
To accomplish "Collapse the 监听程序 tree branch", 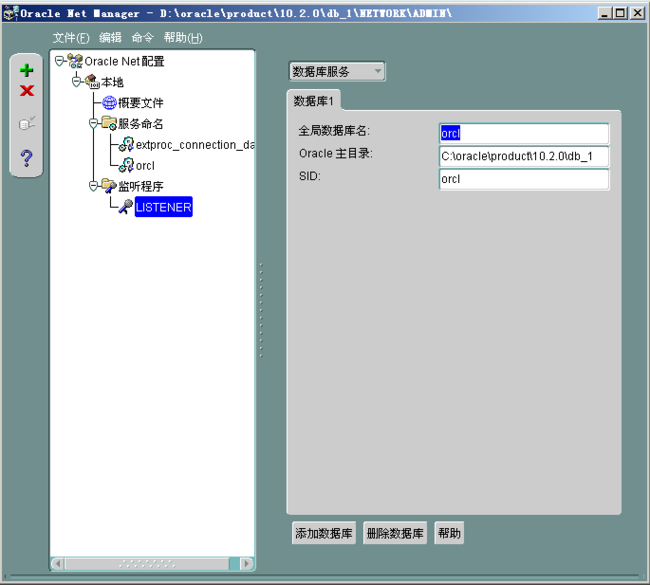I will (x=93, y=186).
